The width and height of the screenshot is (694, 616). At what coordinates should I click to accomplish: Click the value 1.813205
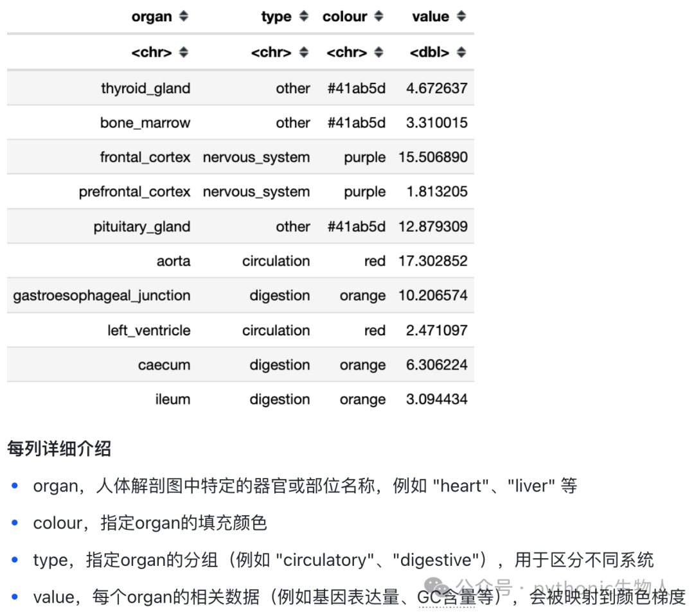coord(437,191)
